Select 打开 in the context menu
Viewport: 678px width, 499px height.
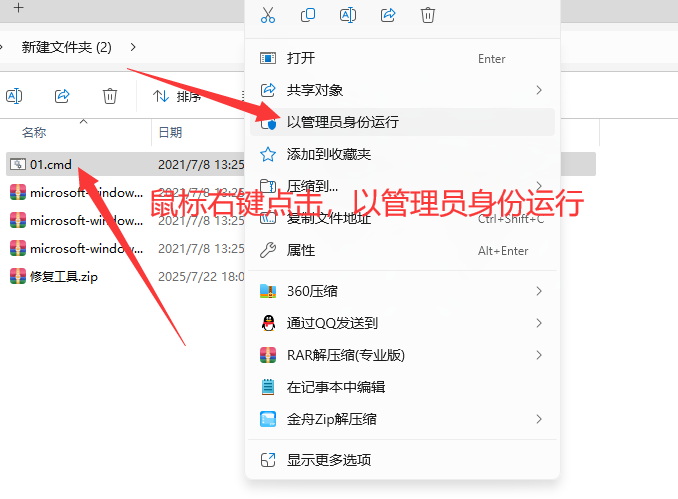pos(402,58)
